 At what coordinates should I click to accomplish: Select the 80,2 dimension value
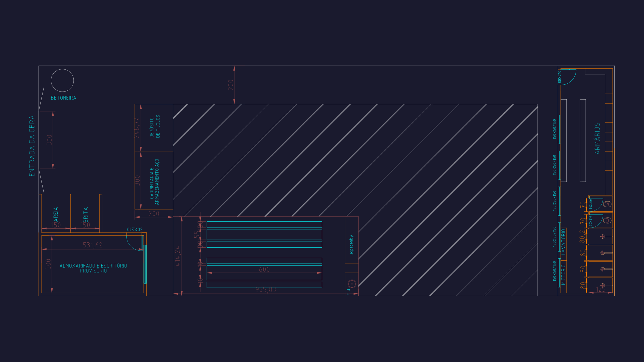(x=582, y=236)
